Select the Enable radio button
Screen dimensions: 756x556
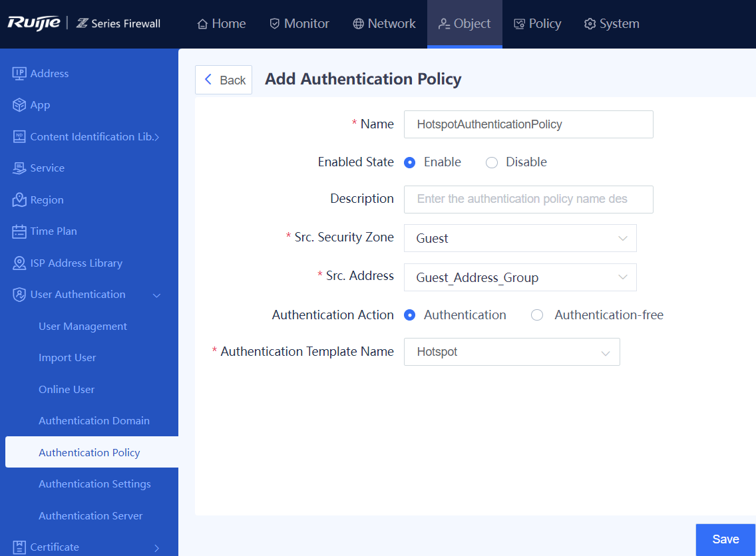(x=410, y=162)
